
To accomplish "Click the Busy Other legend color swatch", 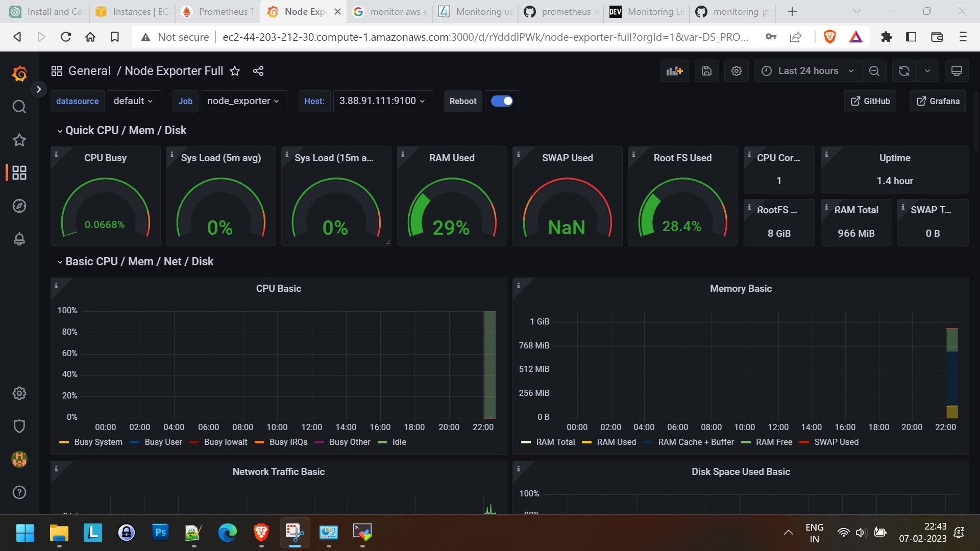I will tap(320, 442).
